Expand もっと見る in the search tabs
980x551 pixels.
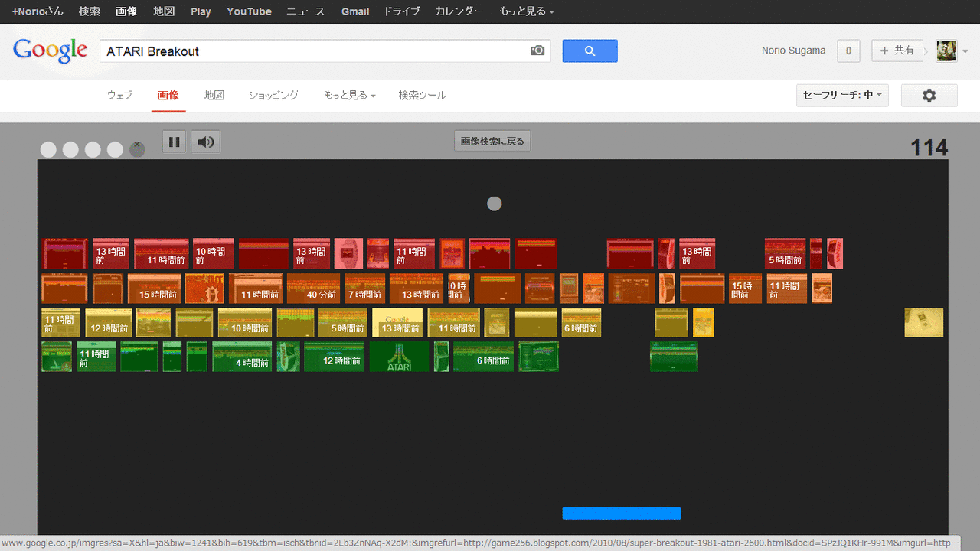350,96
